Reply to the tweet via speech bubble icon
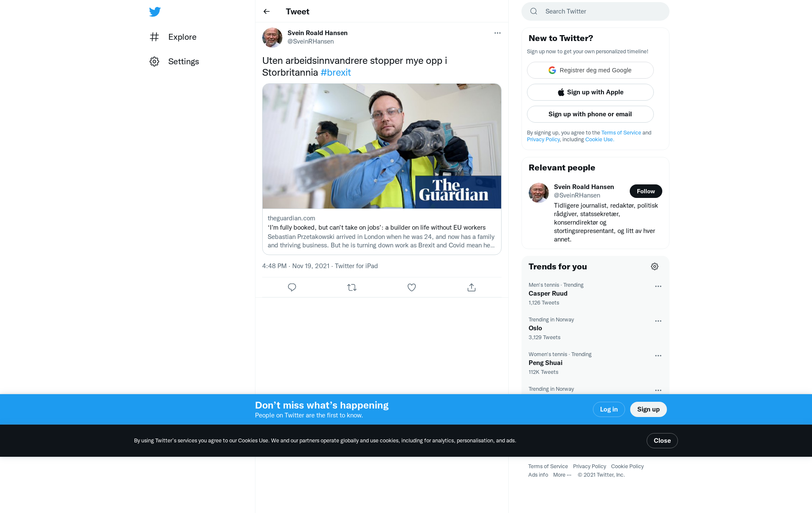 292,288
